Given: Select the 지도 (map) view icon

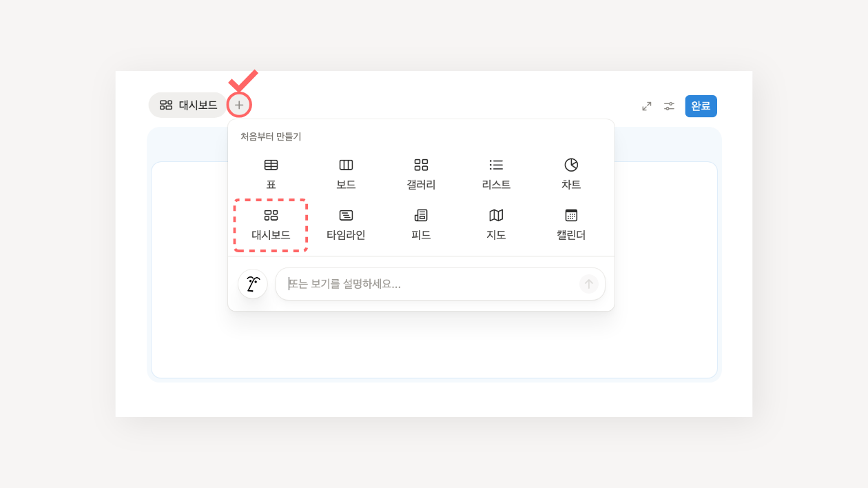Looking at the screenshot, I should point(496,216).
